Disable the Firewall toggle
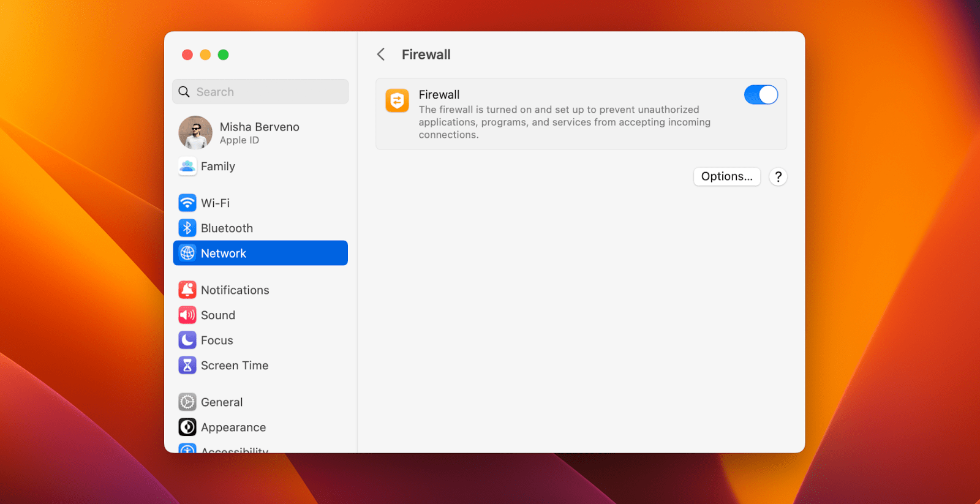The width and height of the screenshot is (980, 504). [x=760, y=94]
